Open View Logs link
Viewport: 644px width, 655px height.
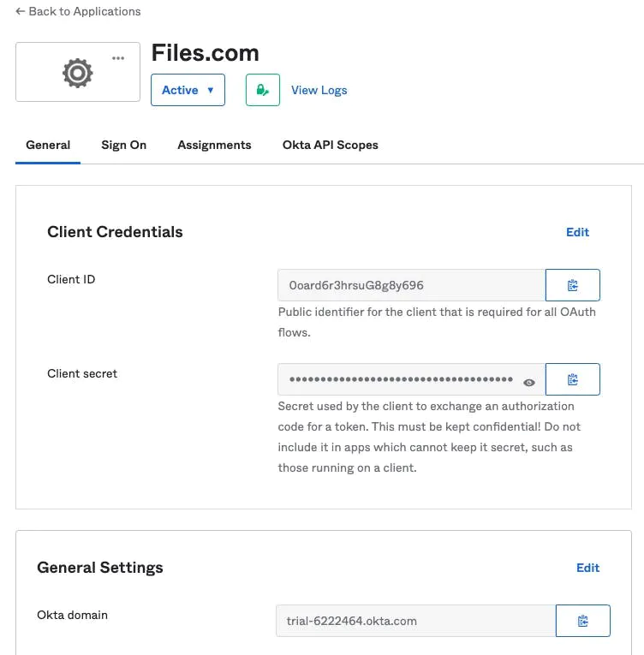pyautogui.click(x=319, y=90)
